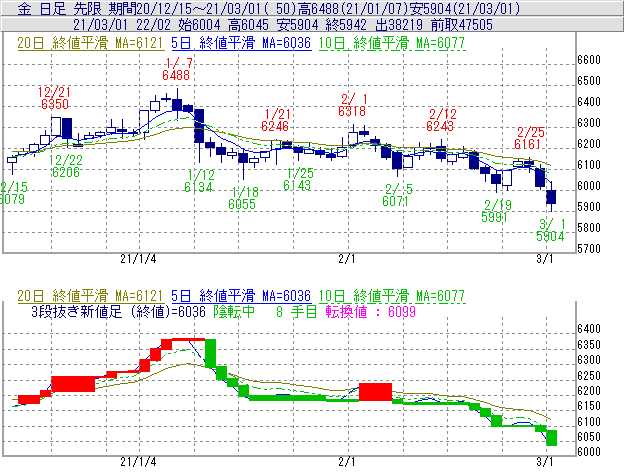Screen dimensions: 624x473
Task: Click the 陰転中 status text
Action: (x=234, y=311)
